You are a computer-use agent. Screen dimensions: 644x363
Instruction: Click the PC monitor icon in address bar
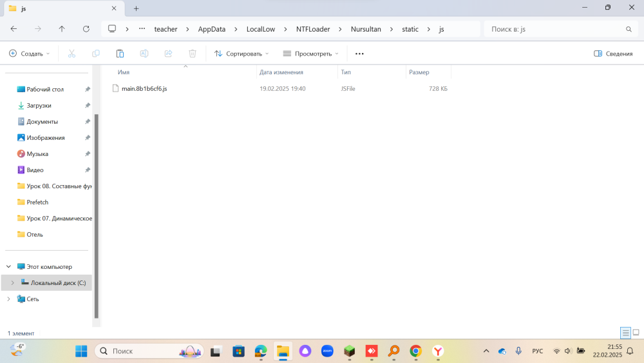coord(111,29)
